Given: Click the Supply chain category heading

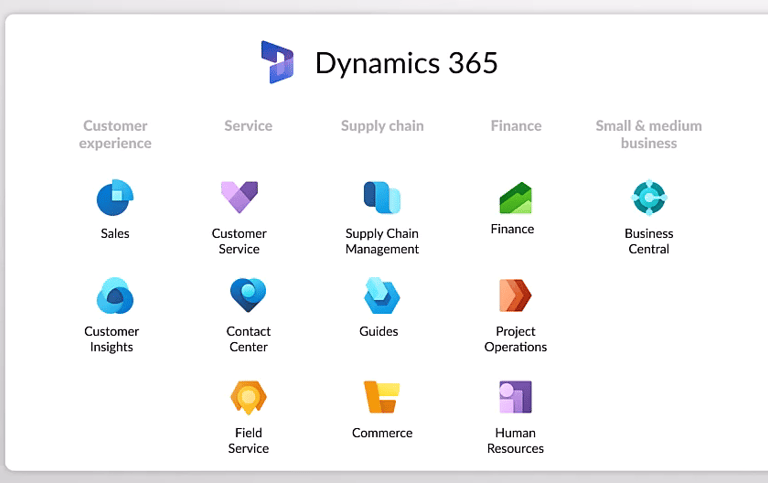Looking at the screenshot, I should pos(382,126).
